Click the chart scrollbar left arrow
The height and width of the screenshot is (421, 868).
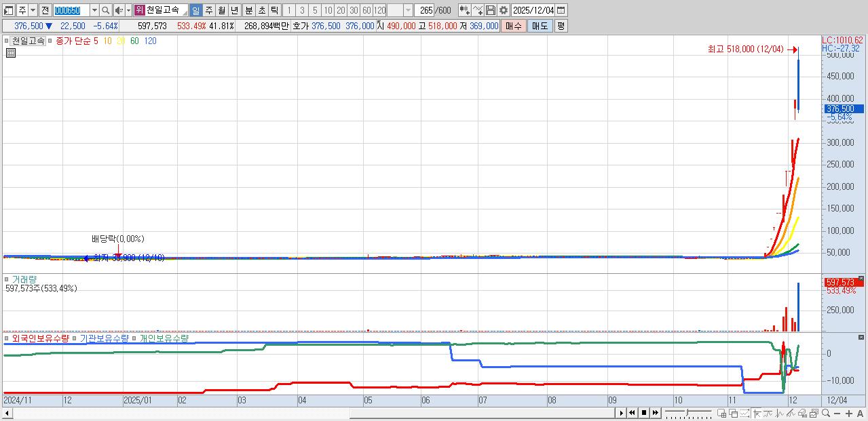coord(7,413)
